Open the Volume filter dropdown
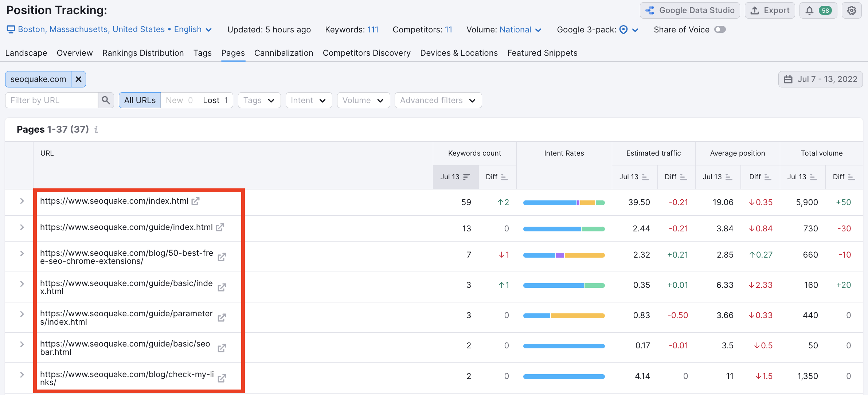 363,100
